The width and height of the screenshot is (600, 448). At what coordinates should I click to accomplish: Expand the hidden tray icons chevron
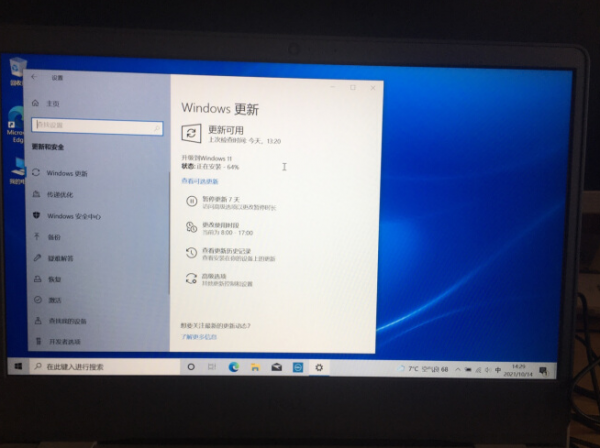[x=458, y=370]
